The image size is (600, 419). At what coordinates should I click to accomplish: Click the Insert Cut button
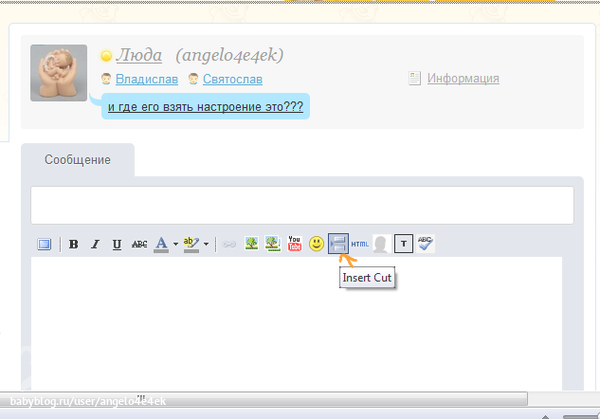(338, 243)
